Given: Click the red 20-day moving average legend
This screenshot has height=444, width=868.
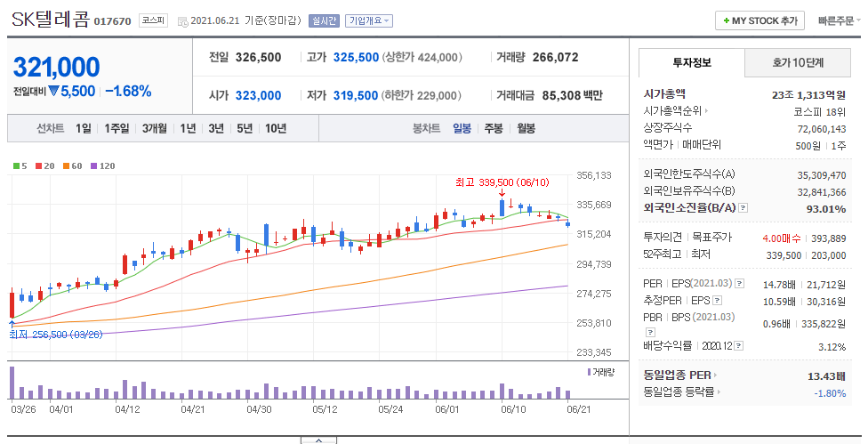Looking at the screenshot, I should coord(44,166).
